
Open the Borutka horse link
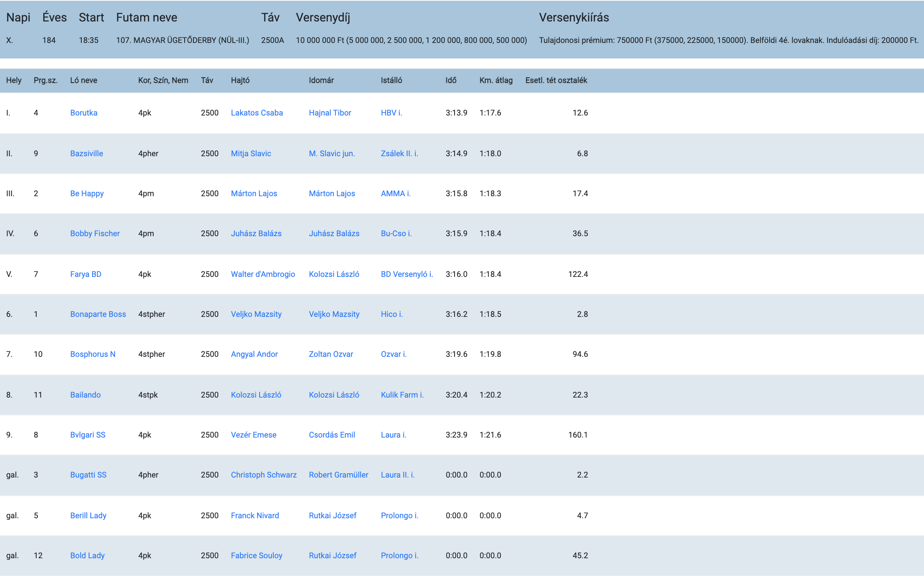point(84,113)
